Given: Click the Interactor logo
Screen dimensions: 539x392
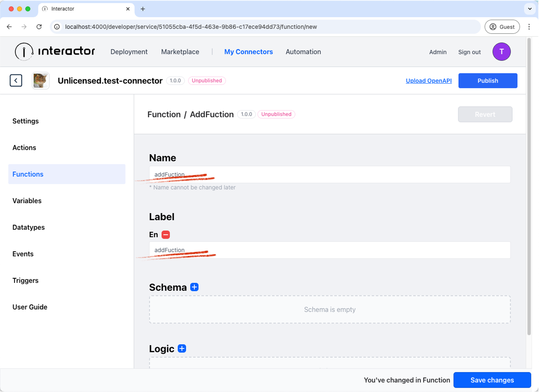Looking at the screenshot, I should [55, 52].
